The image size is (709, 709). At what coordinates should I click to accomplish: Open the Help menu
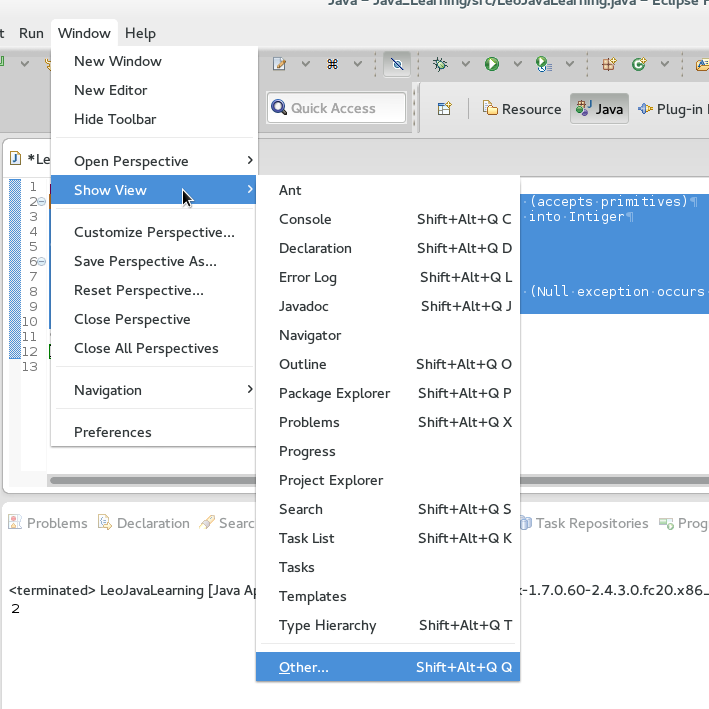(x=140, y=33)
